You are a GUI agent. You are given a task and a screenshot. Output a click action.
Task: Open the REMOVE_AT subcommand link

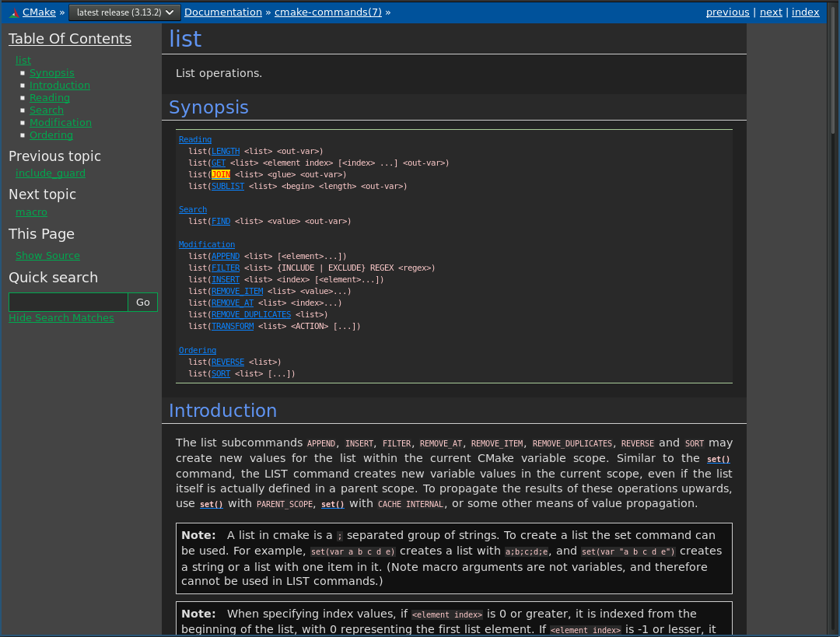233,303
